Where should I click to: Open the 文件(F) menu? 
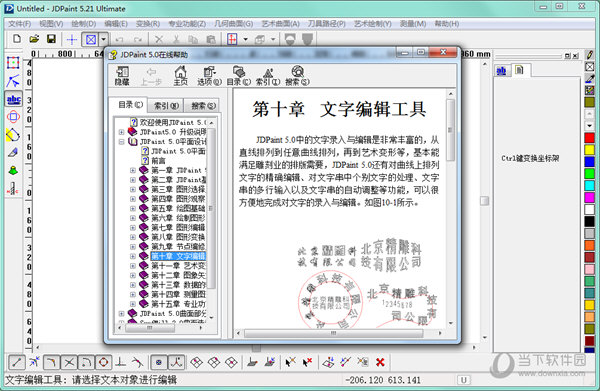pos(20,24)
